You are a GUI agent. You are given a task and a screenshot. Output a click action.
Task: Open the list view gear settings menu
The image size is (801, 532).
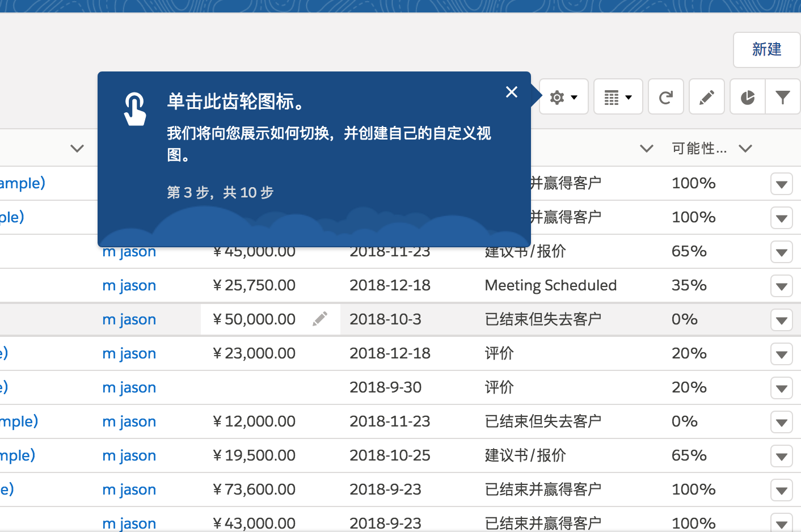pyautogui.click(x=563, y=97)
